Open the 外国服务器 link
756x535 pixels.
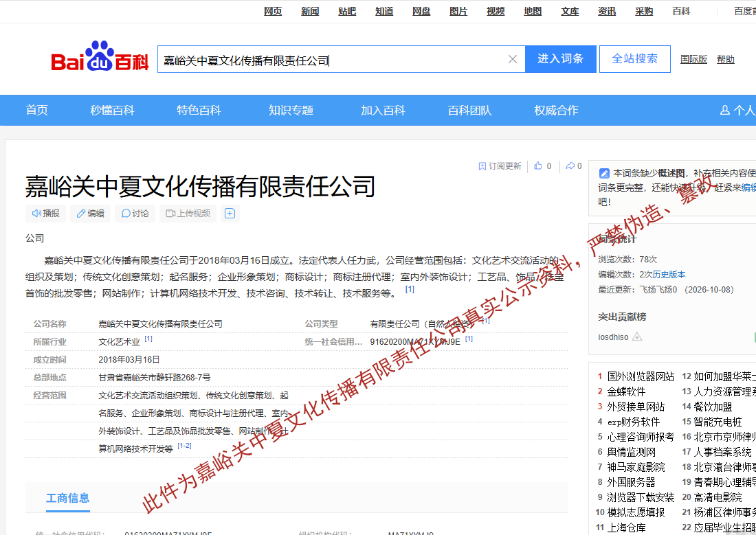[x=631, y=482]
